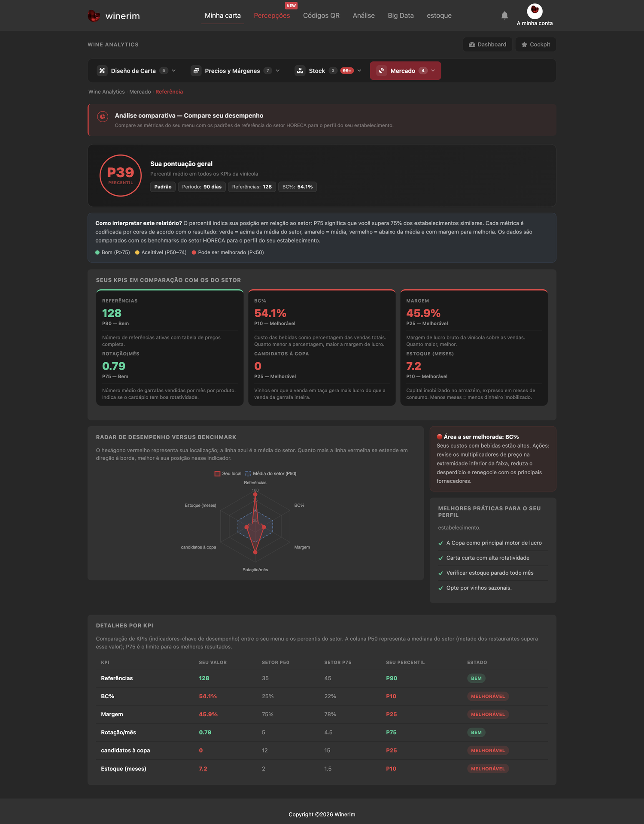644x824 pixels.
Task: Open the estoque tab
Action: coord(439,15)
